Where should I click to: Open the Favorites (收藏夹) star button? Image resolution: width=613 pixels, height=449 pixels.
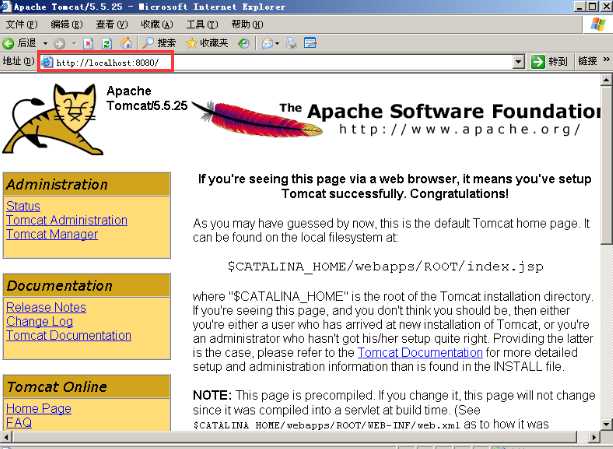207,43
